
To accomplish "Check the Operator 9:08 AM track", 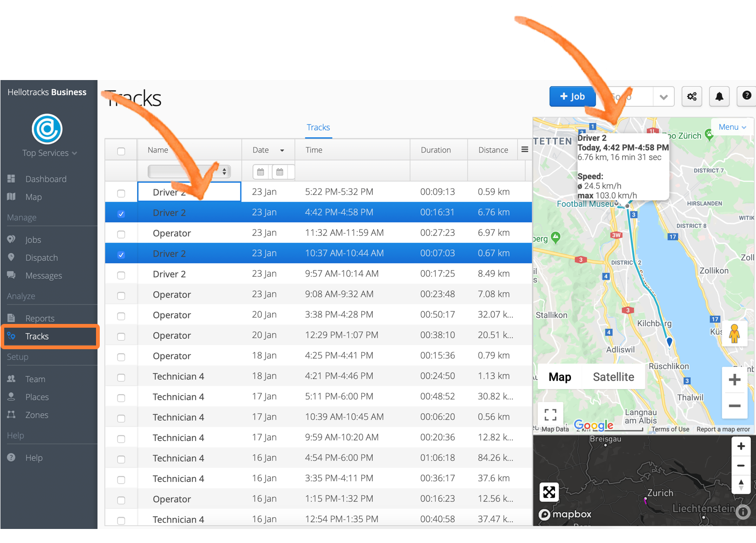I will [x=121, y=296].
